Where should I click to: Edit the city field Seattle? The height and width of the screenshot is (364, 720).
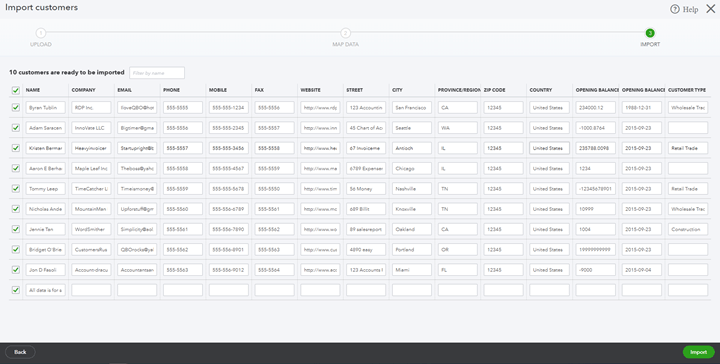coord(412,128)
